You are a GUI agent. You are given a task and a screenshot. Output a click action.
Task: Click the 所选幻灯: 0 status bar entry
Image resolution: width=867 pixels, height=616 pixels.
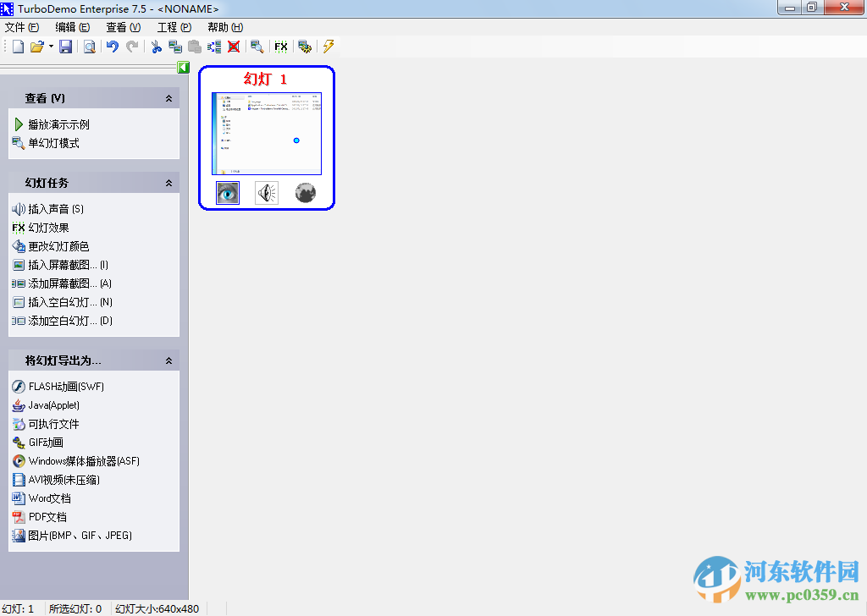(75, 609)
